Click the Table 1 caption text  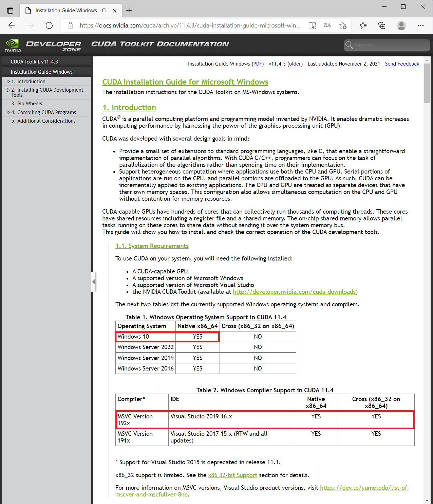(x=206, y=317)
